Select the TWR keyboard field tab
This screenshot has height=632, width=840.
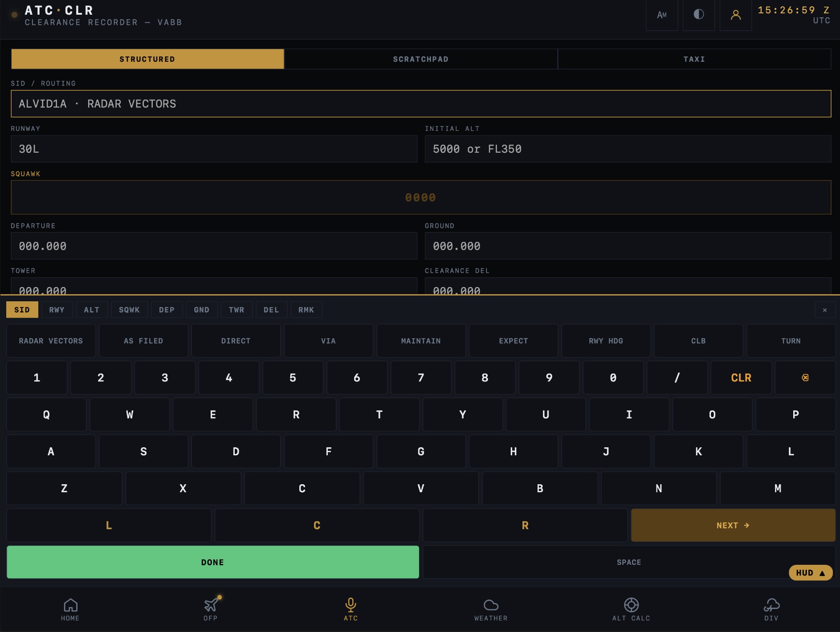237,310
